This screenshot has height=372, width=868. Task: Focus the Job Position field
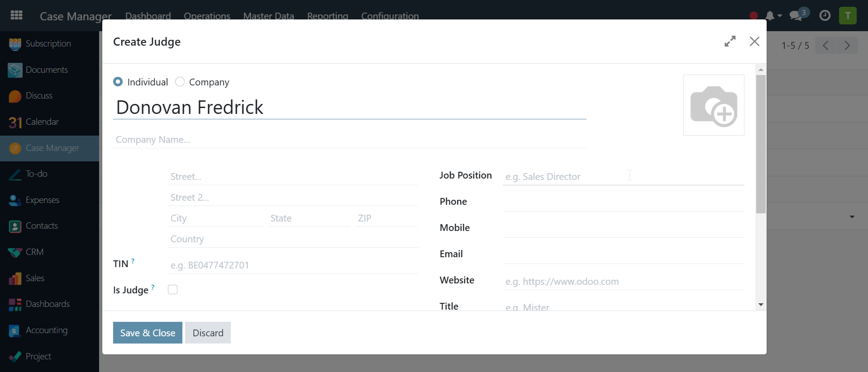click(x=623, y=177)
